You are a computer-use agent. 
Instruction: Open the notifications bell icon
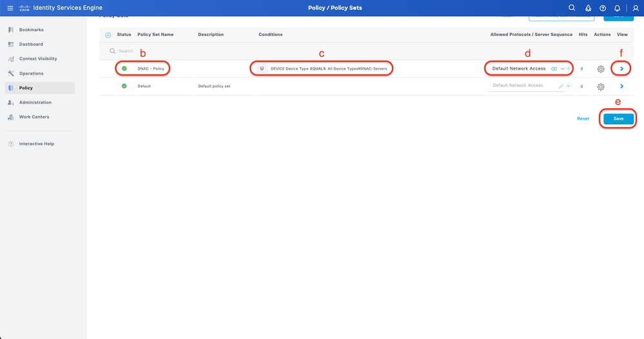pos(617,8)
